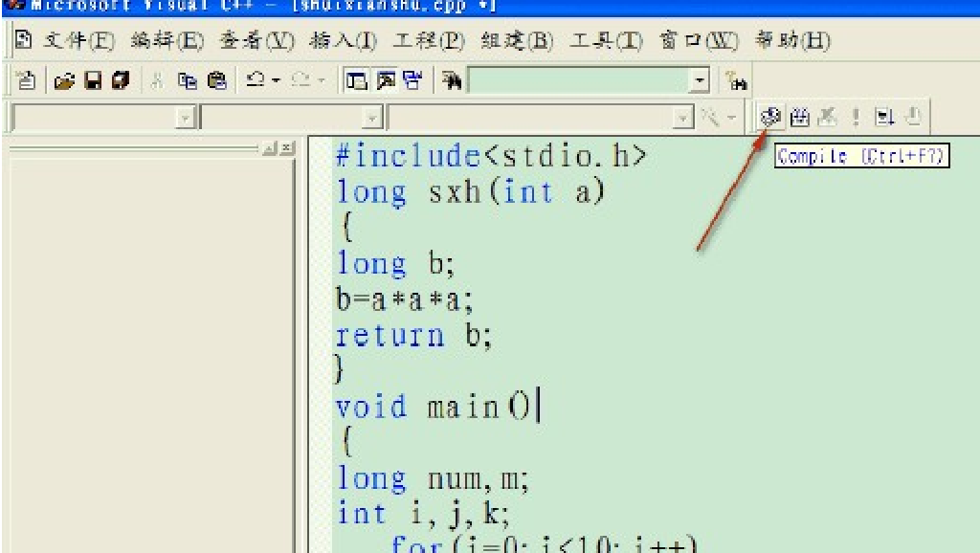980x553 pixels.
Task: Open the 工具(T) menu
Action: pos(606,40)
